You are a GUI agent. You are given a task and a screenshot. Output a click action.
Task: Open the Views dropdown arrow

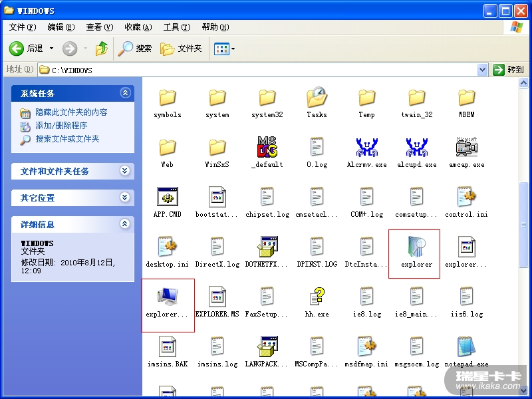point(233,49)
